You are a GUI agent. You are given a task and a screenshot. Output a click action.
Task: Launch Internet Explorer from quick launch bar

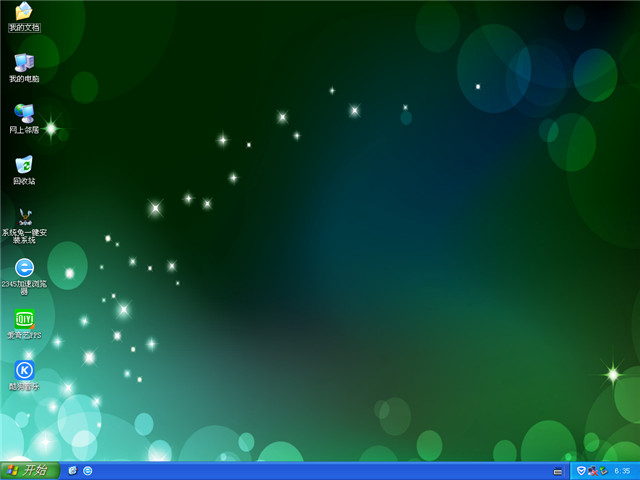73,471
